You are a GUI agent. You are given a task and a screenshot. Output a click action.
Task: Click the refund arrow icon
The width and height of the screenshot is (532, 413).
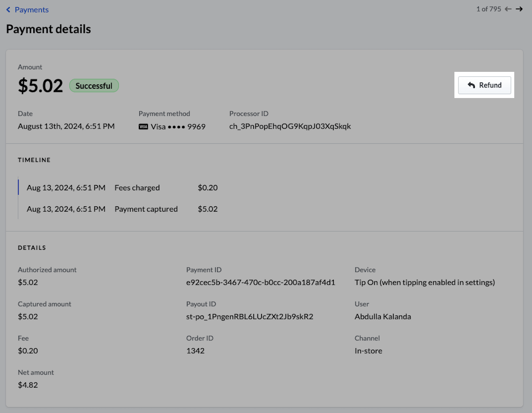pyautogui.click(x=471, y=85)
